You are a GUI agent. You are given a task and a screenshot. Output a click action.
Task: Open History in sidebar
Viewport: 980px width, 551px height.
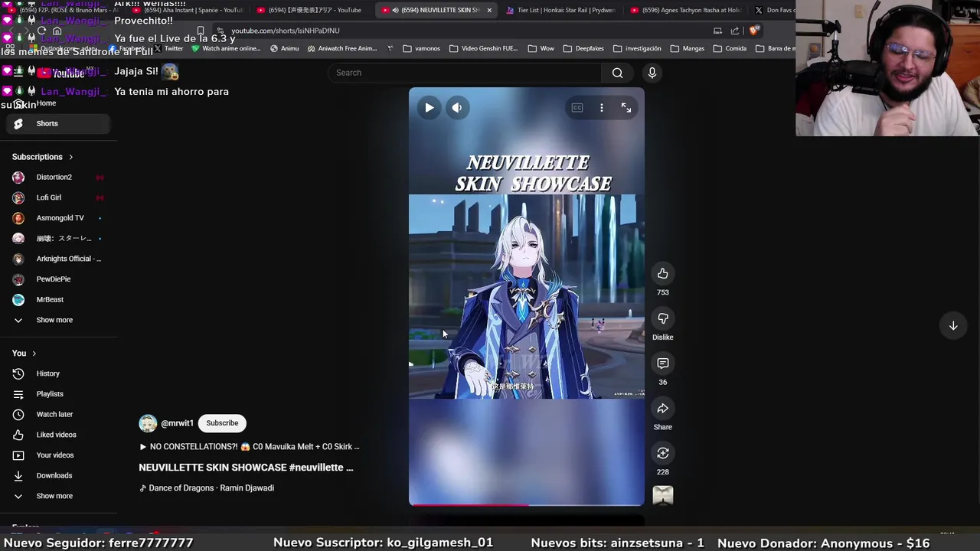point(58,373)
